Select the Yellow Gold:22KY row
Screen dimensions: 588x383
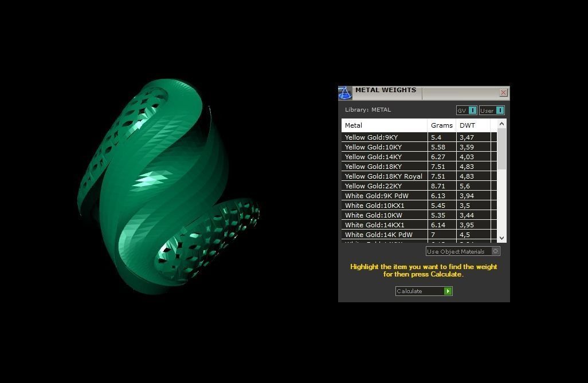[x=419, y=186]
